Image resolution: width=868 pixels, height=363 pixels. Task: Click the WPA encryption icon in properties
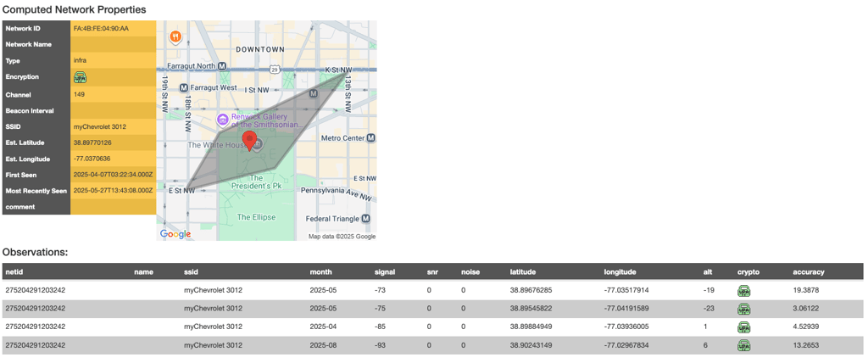pos(81,77)
